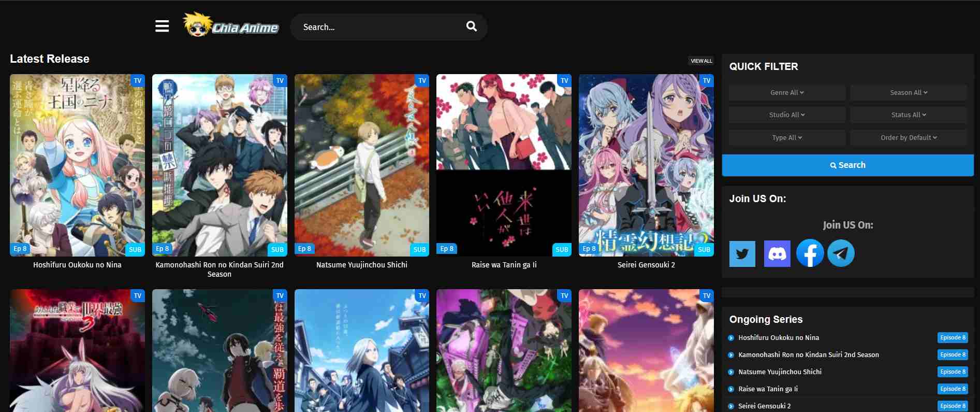Image resolution: width=980 pixels, height=412 pixels.
Task: Expand the Type All dropdown
Action: pos(787,138)
